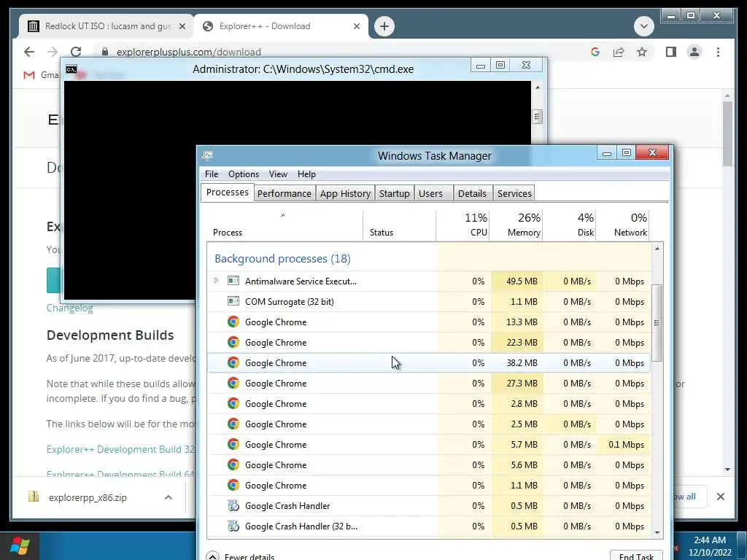Select COM Surrogate (32 bit) process icon
Screen dimensions: 747x560
point(233,301)
